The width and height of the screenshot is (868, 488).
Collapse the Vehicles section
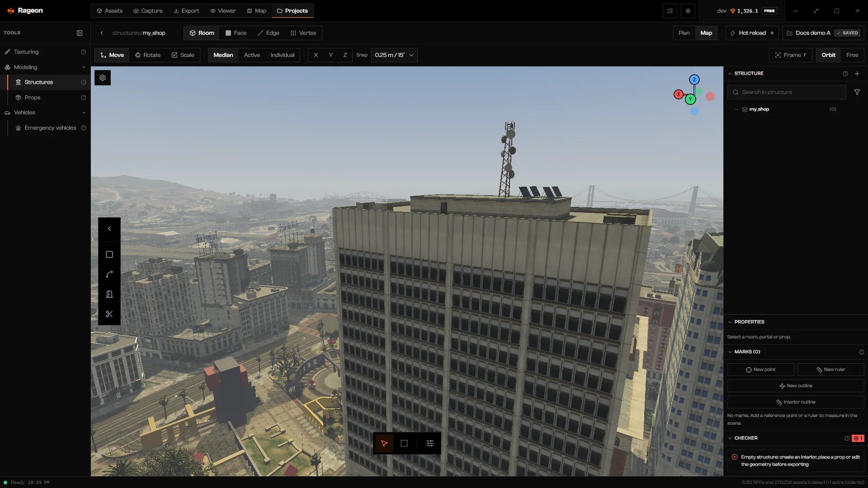tap(84, 113)
